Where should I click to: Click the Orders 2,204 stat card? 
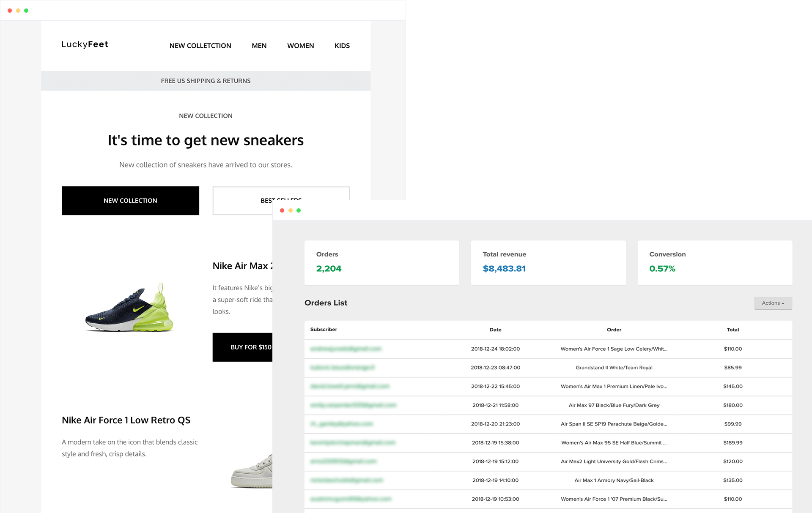click(x=381, y=263)
